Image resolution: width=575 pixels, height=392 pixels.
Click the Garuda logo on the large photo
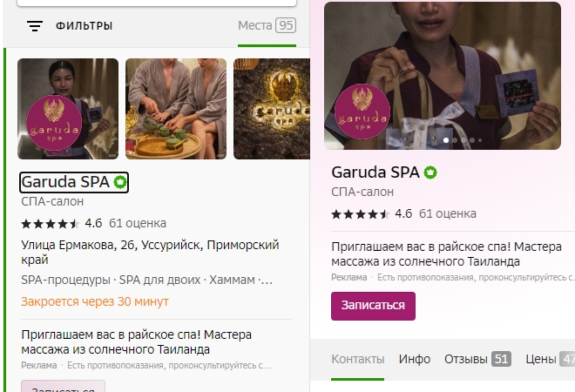pyautogui.click(x=362, y=112)
